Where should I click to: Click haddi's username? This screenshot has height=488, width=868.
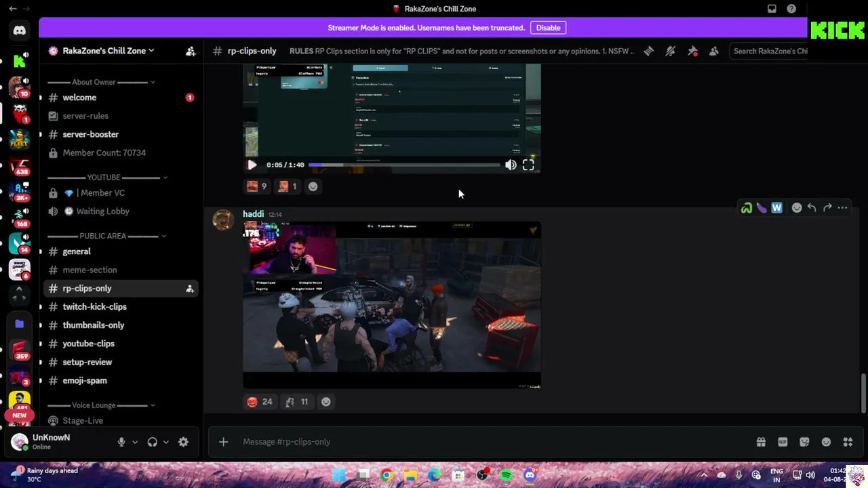tap(253, 214)
